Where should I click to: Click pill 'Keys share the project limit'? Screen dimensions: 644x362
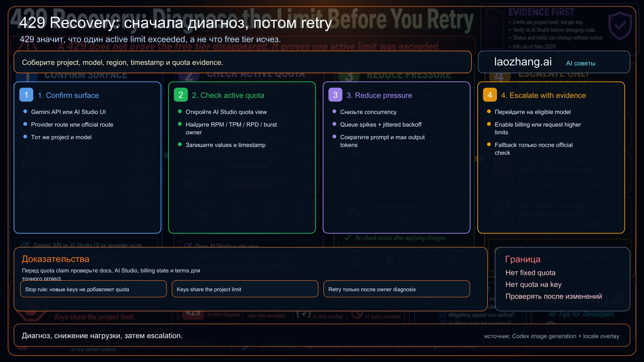coord(245,289)
